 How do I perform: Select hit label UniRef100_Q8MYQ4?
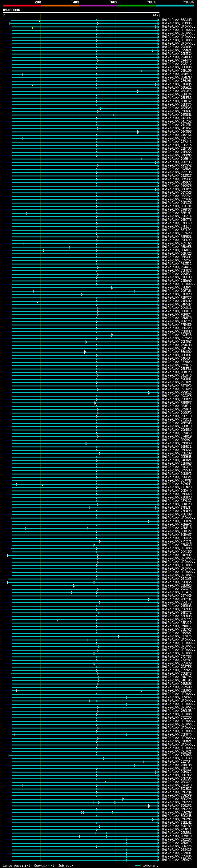(177, 599)
